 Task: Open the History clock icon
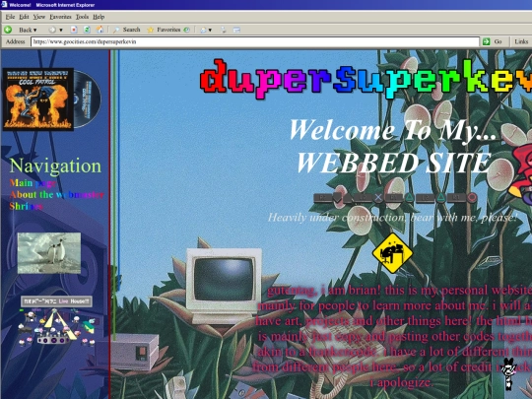[x=186, y=30]
